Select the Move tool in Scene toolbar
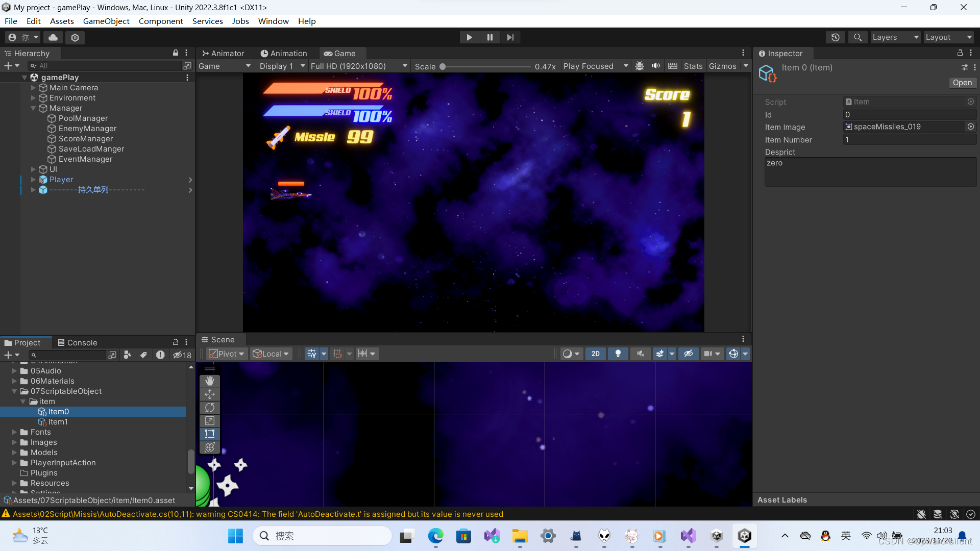The image size is (980, 551). click(x=209, y=394)
